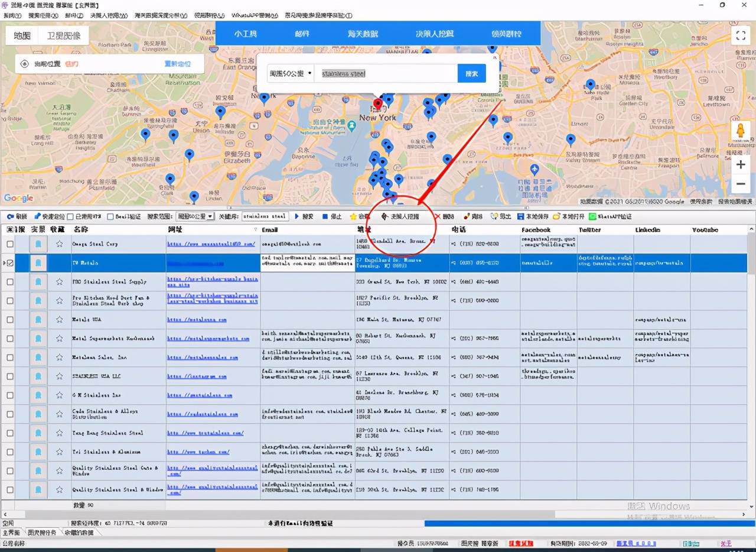Stop searching with the blue square icon
The image size is (756, 552).
pyautogui.click(x=325, y=217)
